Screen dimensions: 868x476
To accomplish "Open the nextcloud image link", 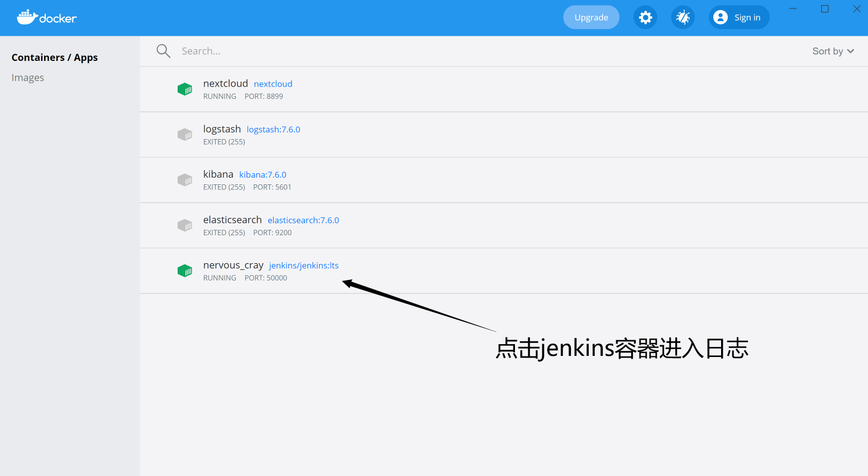I will [x=273, y=84].
